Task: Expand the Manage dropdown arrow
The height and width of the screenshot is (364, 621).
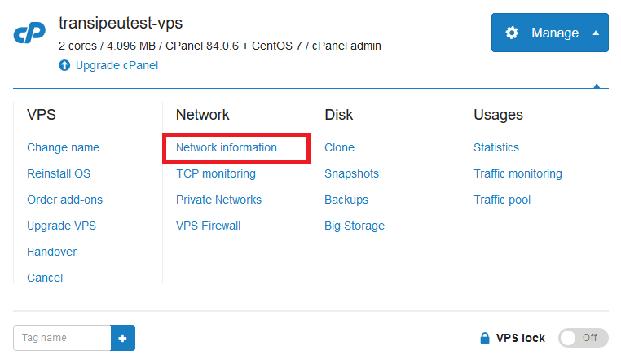Action: click(596, 33)
